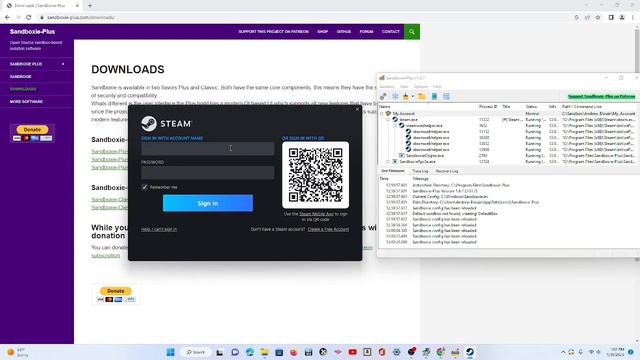
Task: Select the SandboxieCrypto.exe process row
Action: tap(508, 156)
